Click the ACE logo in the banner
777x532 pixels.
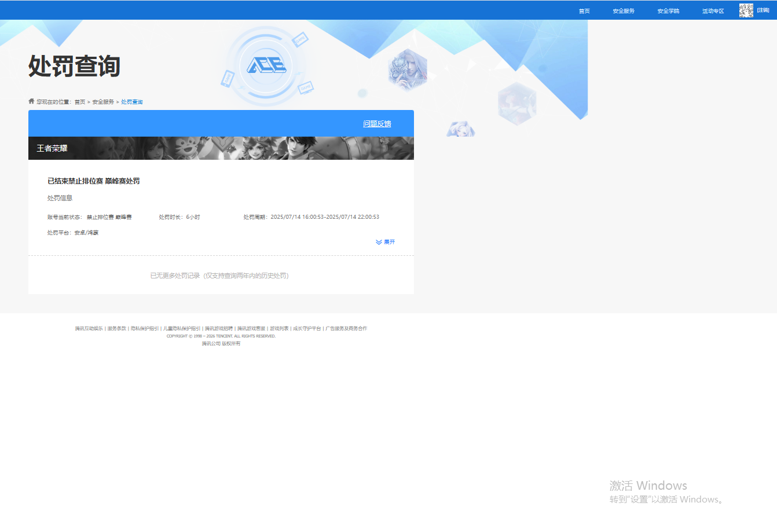pos(266,65)
